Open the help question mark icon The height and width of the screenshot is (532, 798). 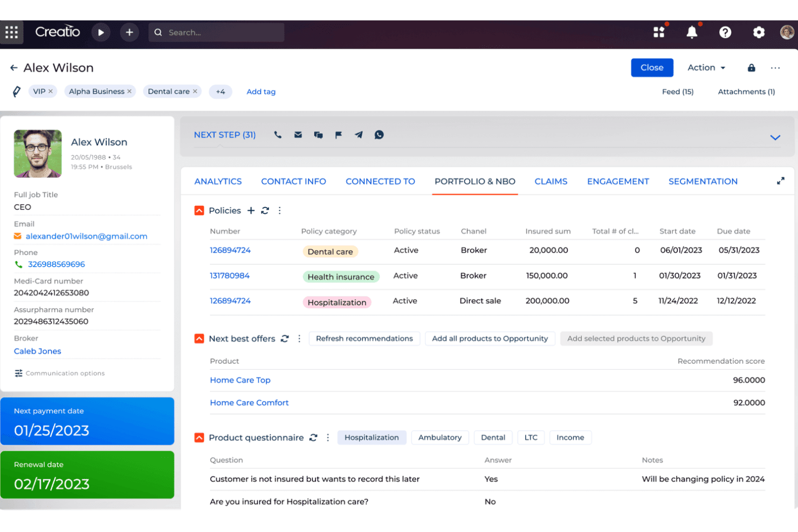(x=725, y=32)
